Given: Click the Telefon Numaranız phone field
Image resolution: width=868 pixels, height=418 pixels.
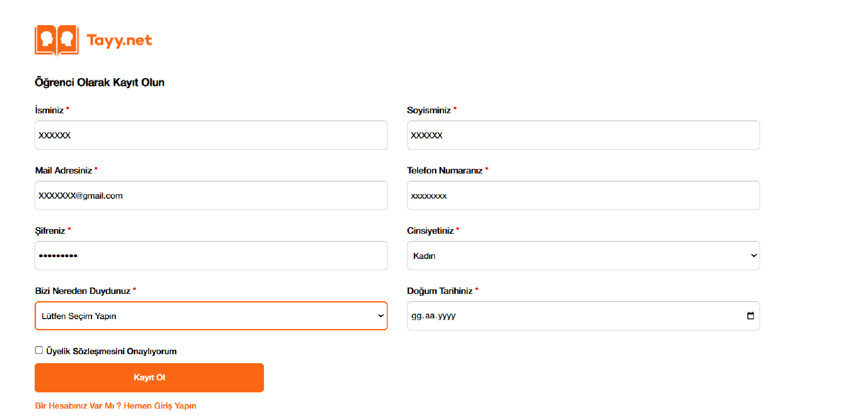Looking at the screenshot, I should coord(583,196).
